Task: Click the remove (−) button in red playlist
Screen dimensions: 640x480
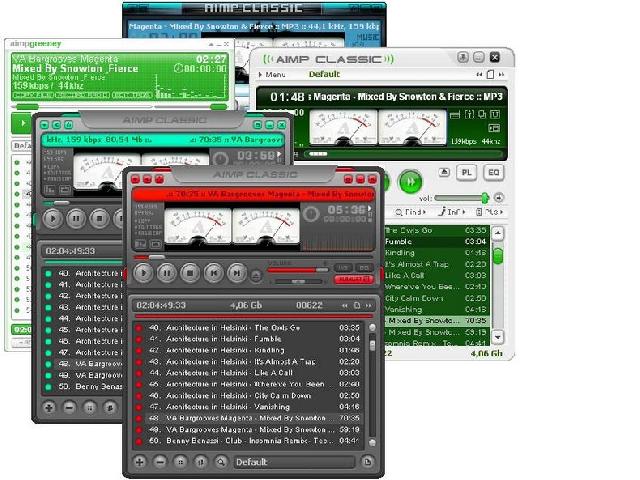Action: point(160,462)
